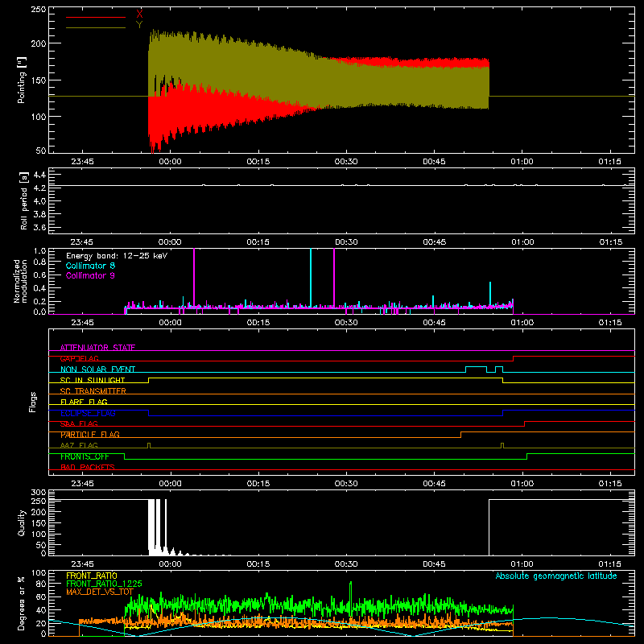Click the green FRONT_RATIO_1225 legend entry
The width and height of the screenshot is (644, 644).
104,584
